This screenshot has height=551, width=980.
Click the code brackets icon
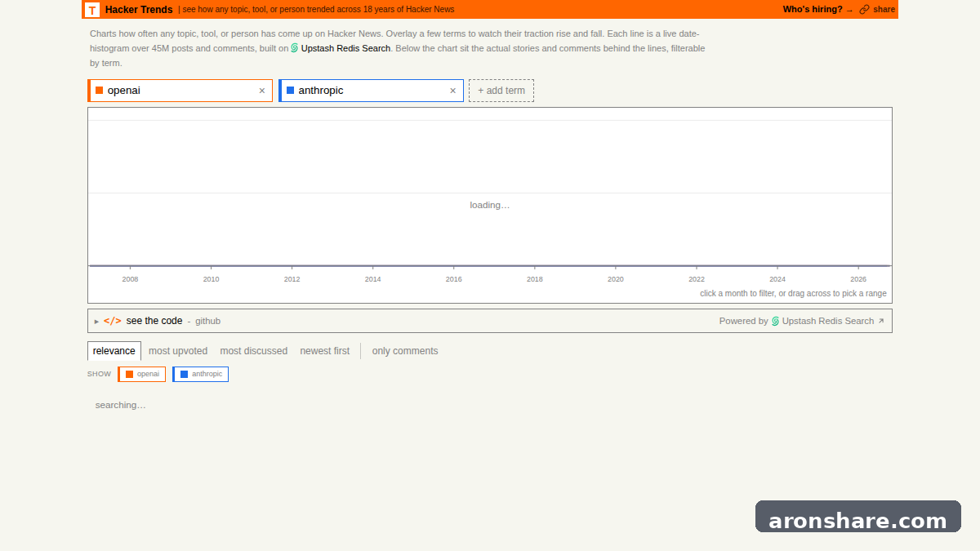[112, 321]
